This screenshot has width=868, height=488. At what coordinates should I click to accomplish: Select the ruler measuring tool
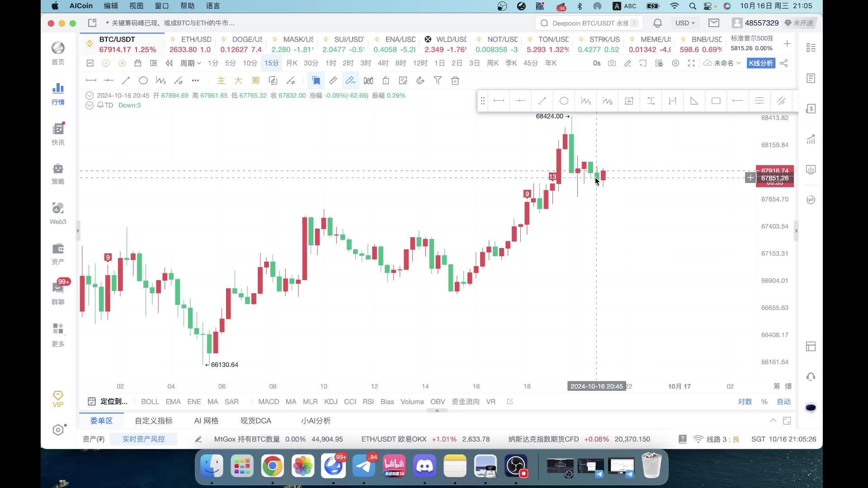pos(333,80)
